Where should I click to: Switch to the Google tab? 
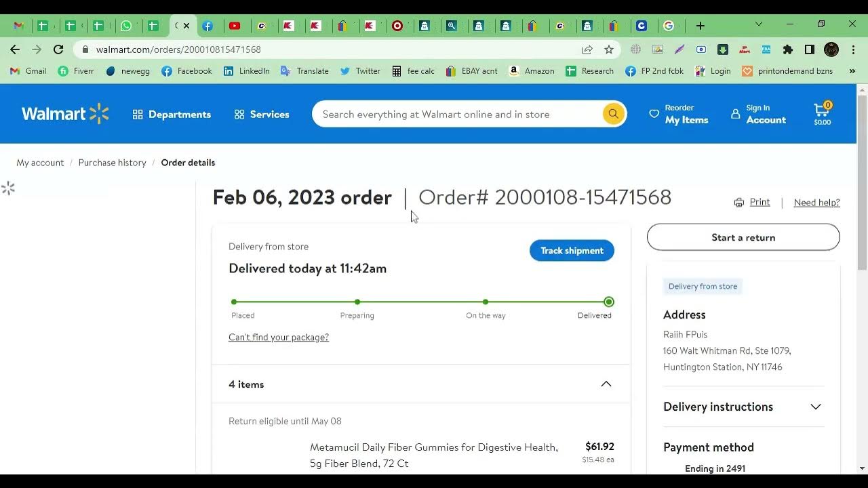click(669, 26)
